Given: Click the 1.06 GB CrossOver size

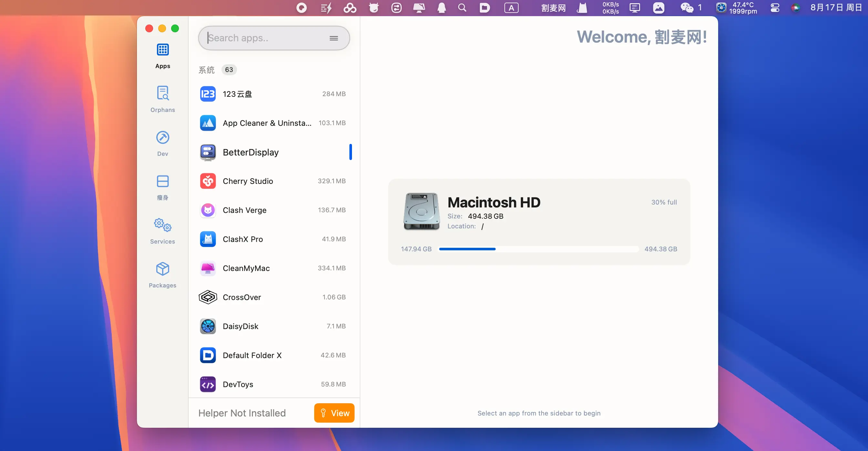Looking at the screenshot, I should pyautogui.click(x=334, y=297).
